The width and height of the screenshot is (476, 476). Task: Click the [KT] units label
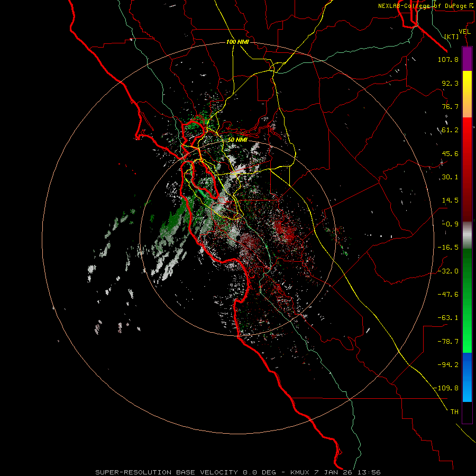[x=452, y=36]
